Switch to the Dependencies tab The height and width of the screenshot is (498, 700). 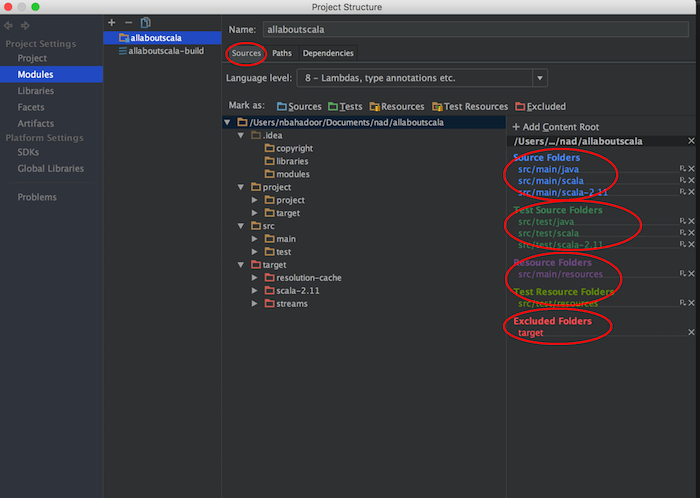[x=328, y=53]
